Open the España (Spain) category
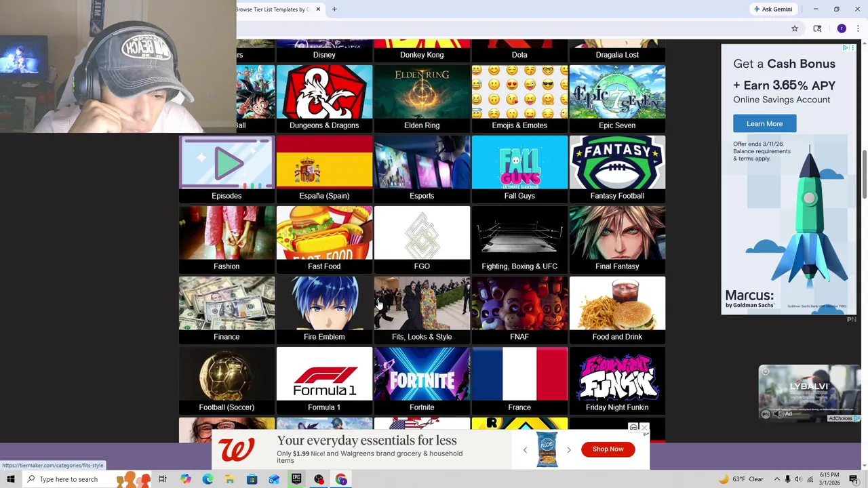 (324, 169)
